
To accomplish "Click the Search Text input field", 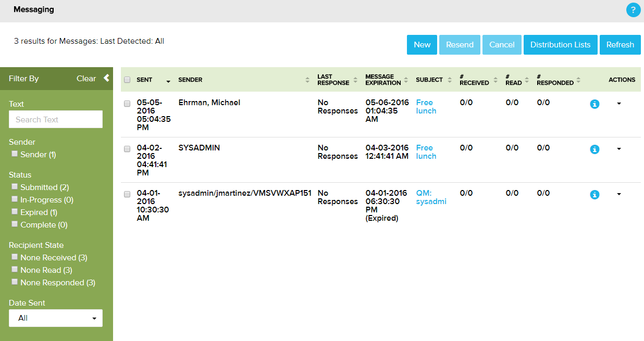I will pyautogui.click(x=56, y=120).
